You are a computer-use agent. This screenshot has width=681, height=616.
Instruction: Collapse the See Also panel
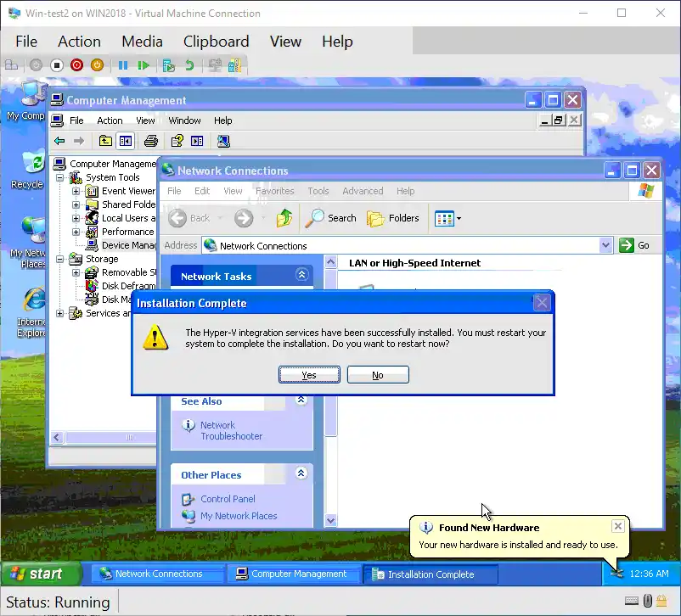pyautogui.click(x=301, y=400)
